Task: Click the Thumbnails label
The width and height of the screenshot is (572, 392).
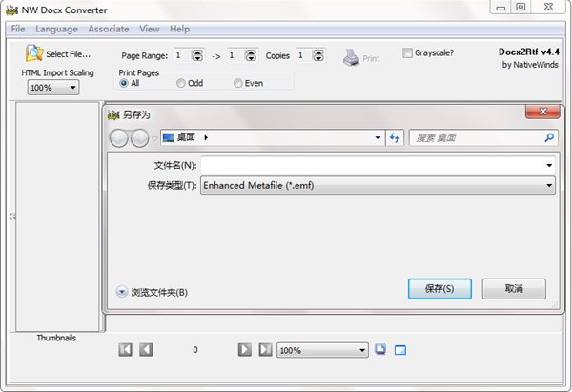Action: (x=56, y=338)
